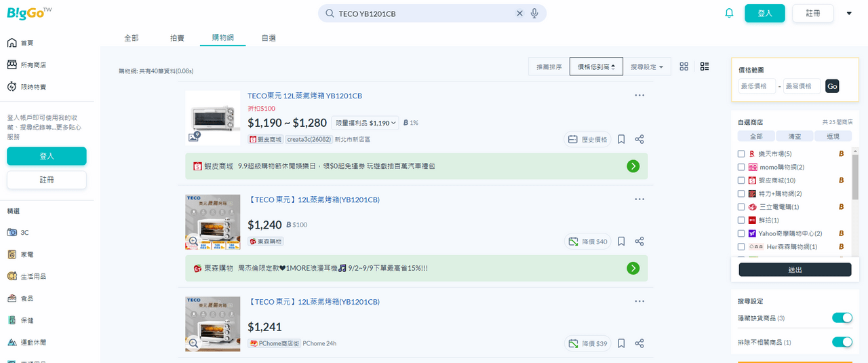Check the Yahoo奇摩購物中心(2) checkbox

click(x=741, y=233)
